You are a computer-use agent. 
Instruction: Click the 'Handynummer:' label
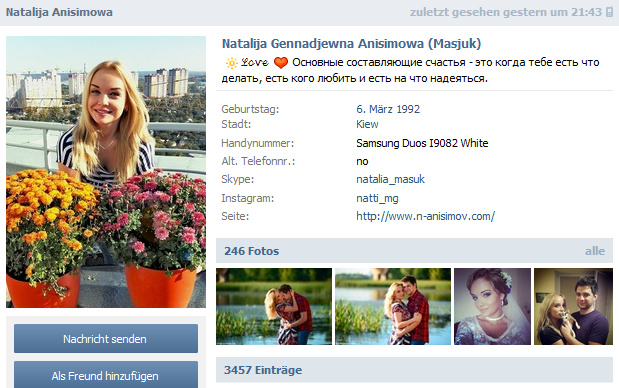coord(257,143)
